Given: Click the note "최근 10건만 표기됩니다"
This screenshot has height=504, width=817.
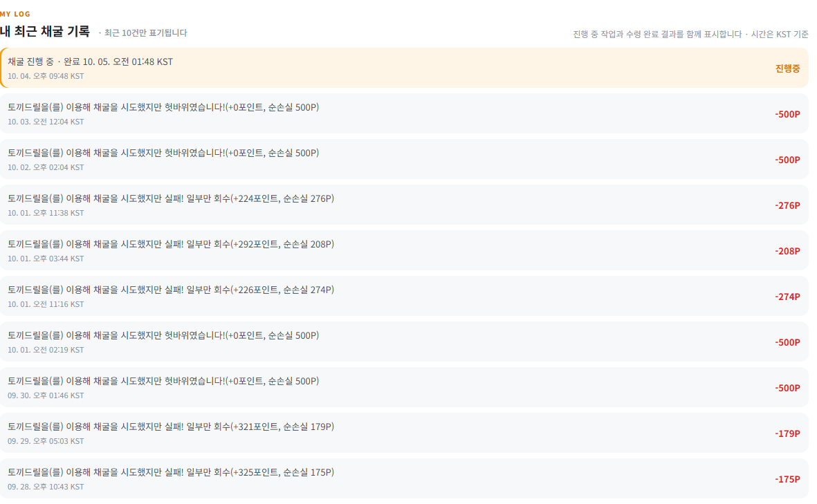Looking at the screenshot, I should click(145, 32).
